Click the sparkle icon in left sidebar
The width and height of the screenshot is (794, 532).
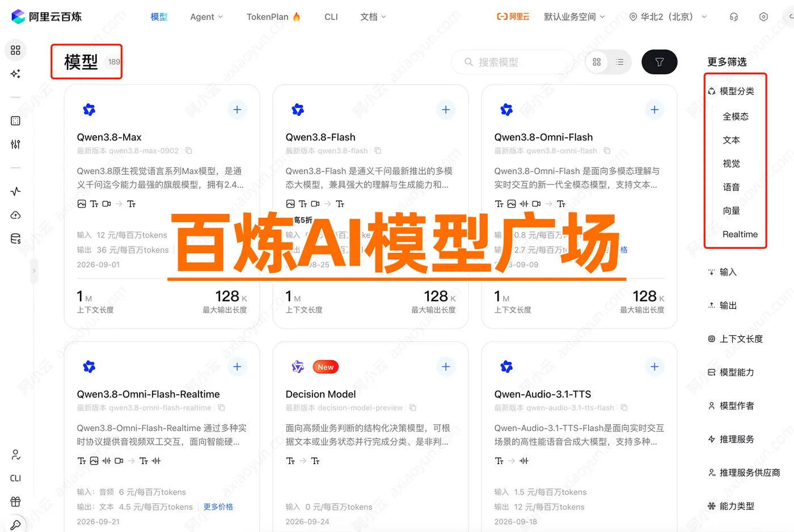click(15, 74)
